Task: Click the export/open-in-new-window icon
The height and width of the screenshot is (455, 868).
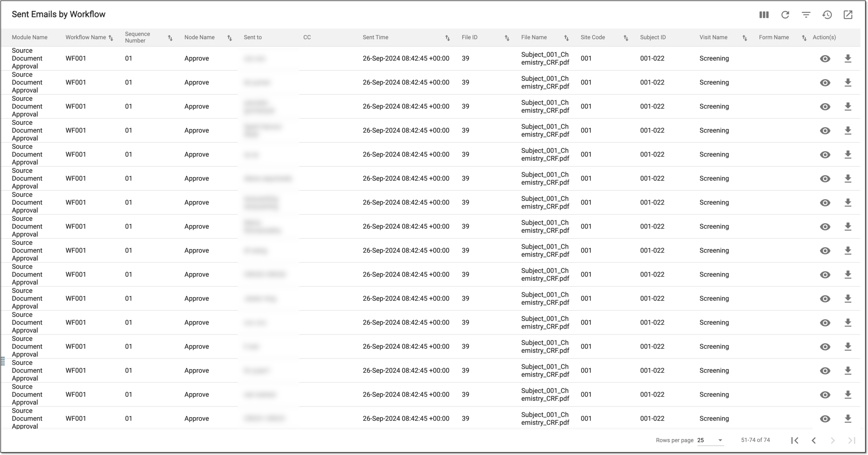Action: tap(848, 15)
